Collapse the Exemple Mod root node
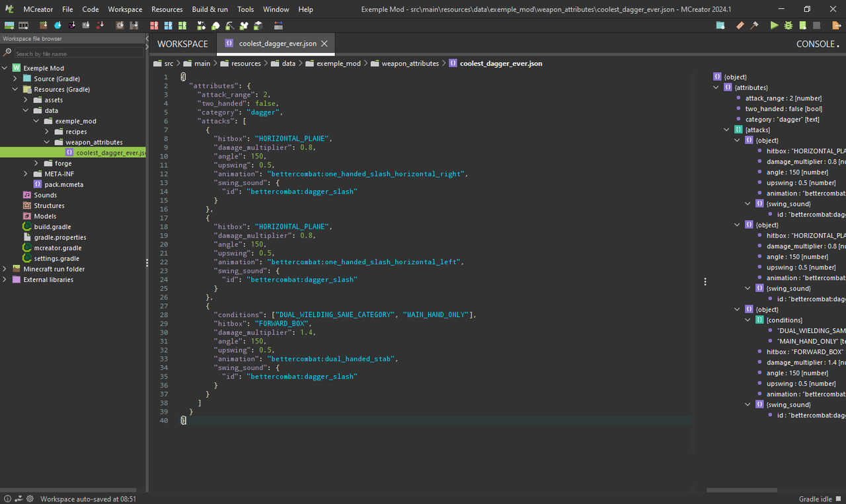The width and height of the screenshot is (846, 504). 5,68
